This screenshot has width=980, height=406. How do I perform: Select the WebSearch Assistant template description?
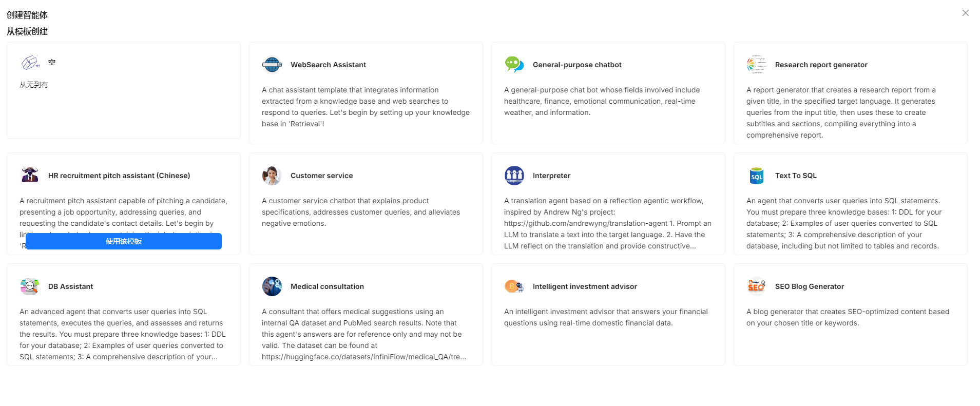pyautogui.click(x=366, y=107)
